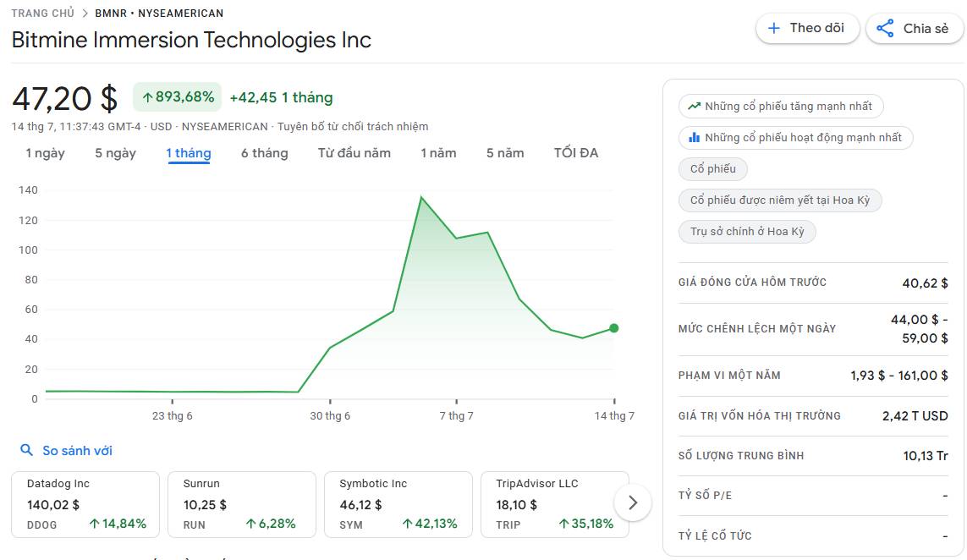
Task: Click the green endpoint dot on the chart
Action: pyautogui.click(x=613, y=328)
